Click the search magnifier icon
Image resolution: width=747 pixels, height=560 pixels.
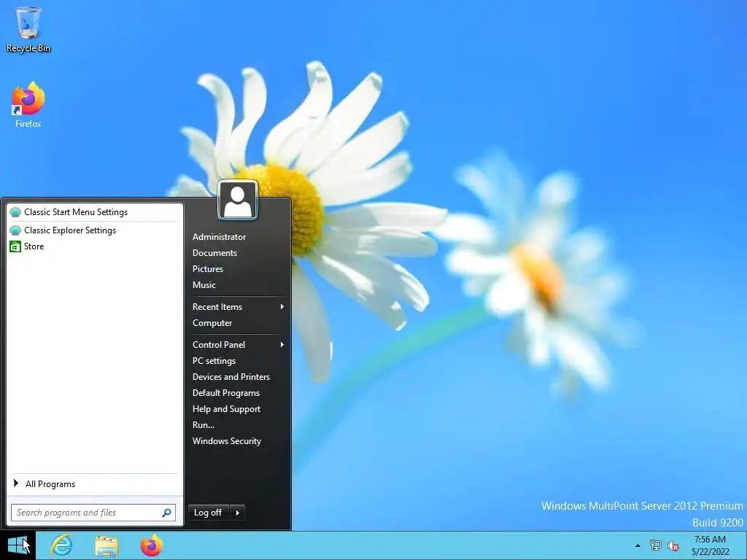(167, 513)
